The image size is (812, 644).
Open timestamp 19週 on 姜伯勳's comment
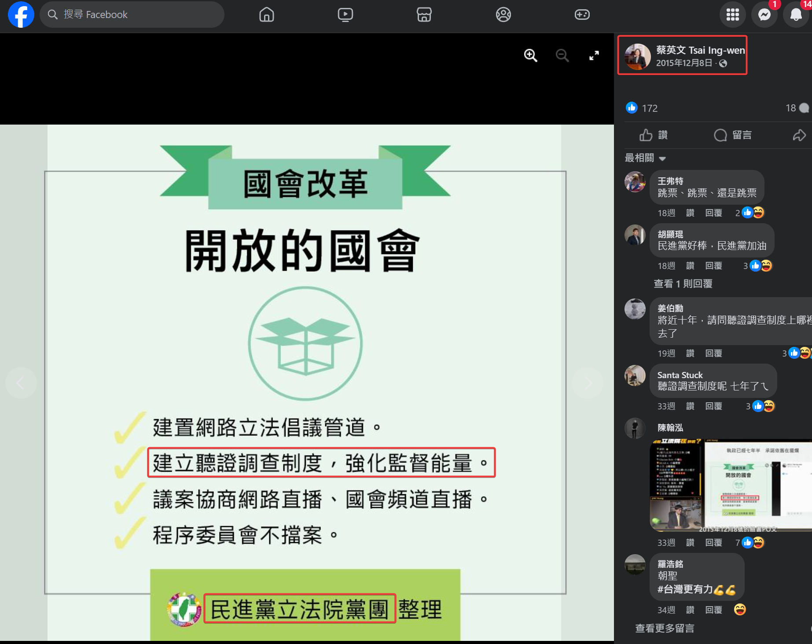(x=666, y=353)
